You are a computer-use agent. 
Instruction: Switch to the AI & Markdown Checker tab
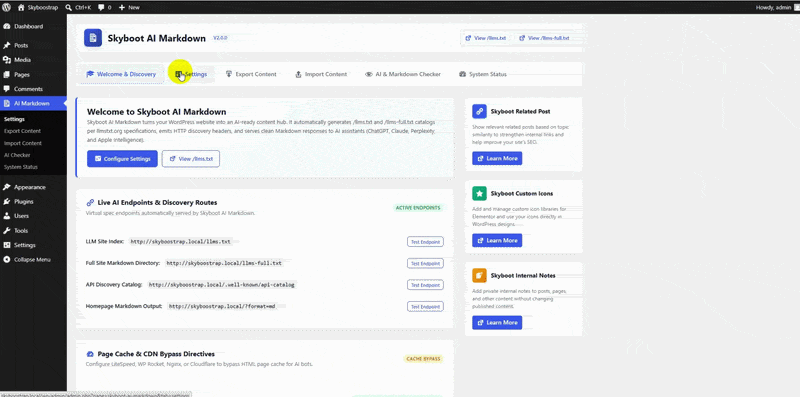403,74
